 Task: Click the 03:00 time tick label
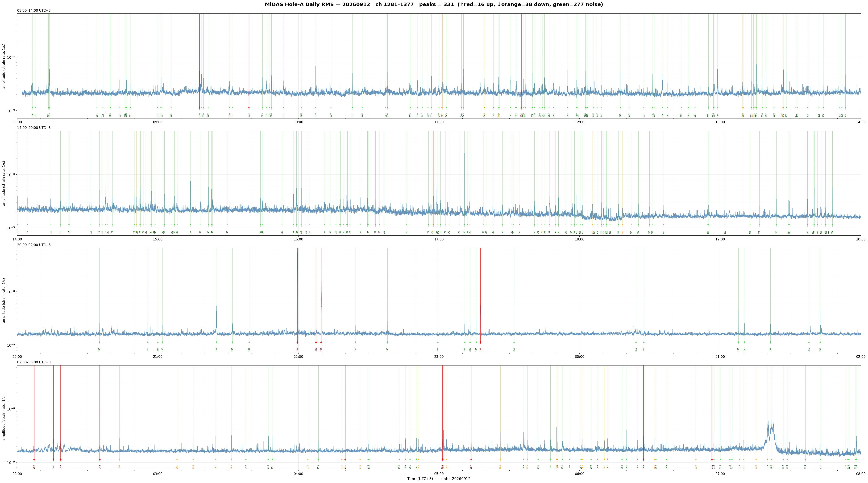click(158, 474)
